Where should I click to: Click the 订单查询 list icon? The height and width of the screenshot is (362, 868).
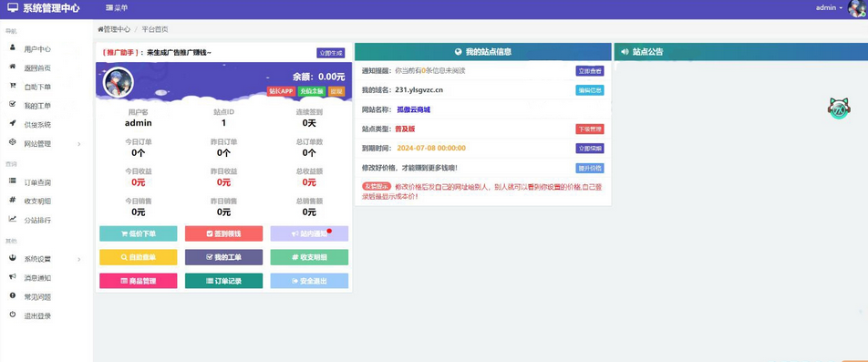(12, 181)
